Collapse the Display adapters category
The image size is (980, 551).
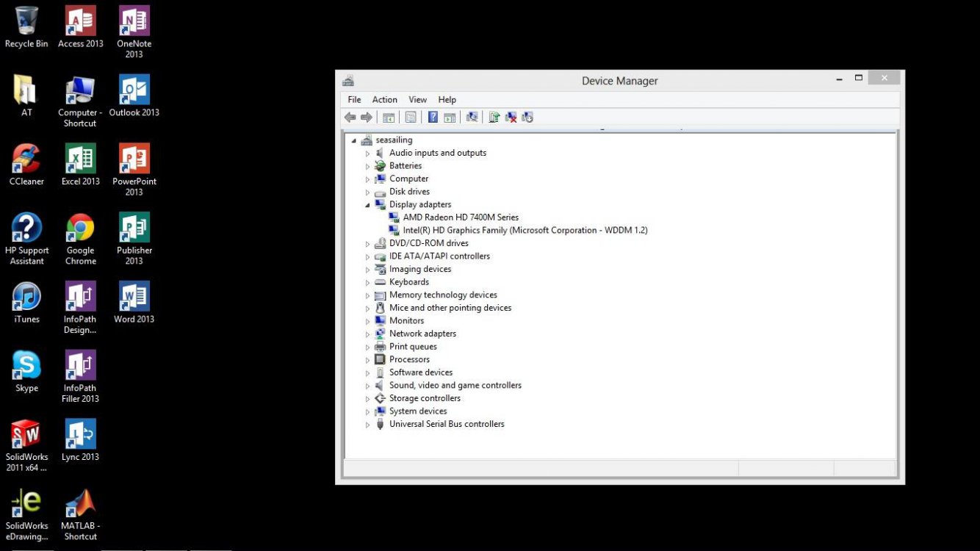[x=368, y=205]
